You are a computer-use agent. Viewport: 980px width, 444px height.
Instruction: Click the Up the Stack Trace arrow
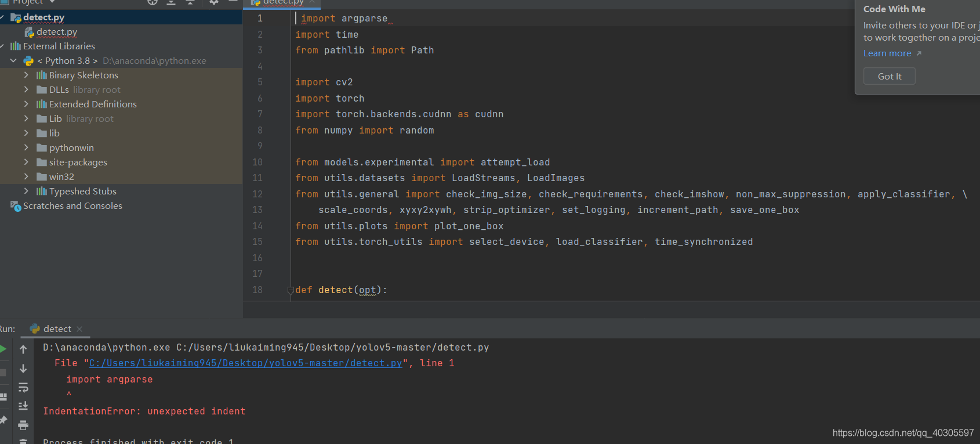(x=23, y=349)
